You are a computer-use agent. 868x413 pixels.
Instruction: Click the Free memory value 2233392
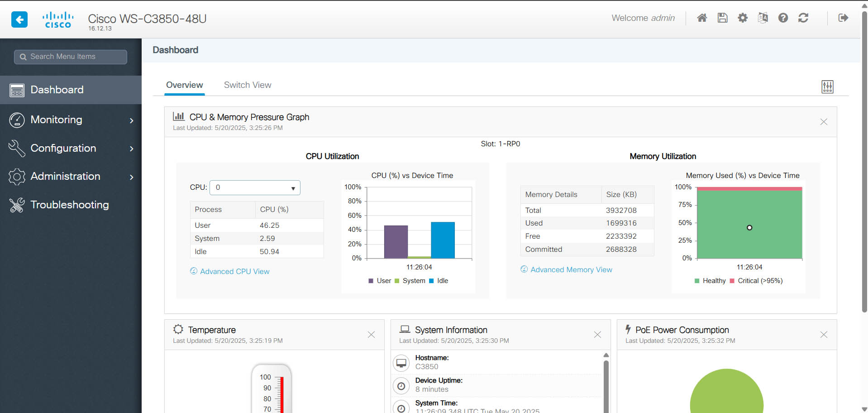coord(621,236)
